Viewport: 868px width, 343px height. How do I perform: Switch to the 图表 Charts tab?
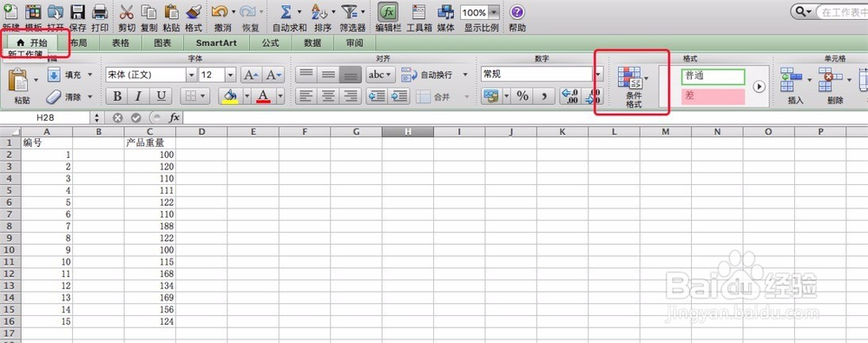click(x=162, y=43)
